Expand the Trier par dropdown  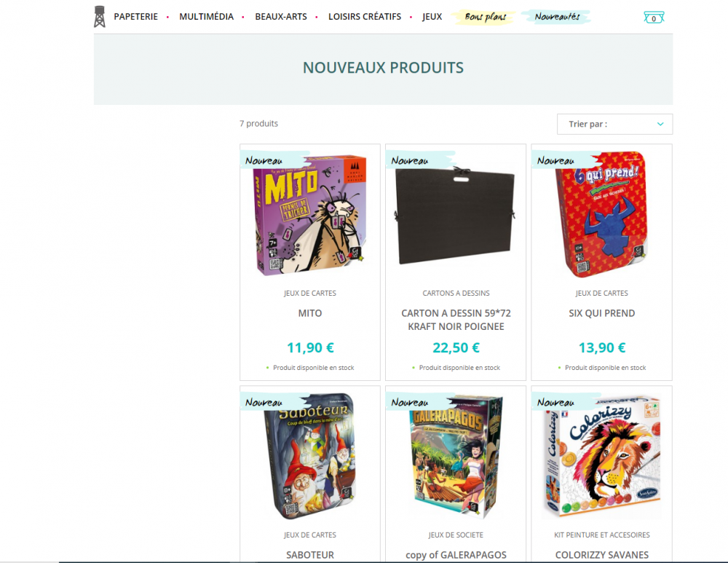(614, 124)
